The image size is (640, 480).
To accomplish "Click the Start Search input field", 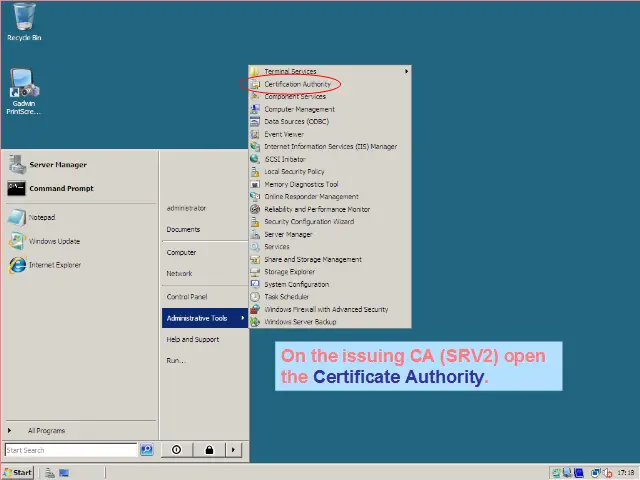I will point(70,451).
